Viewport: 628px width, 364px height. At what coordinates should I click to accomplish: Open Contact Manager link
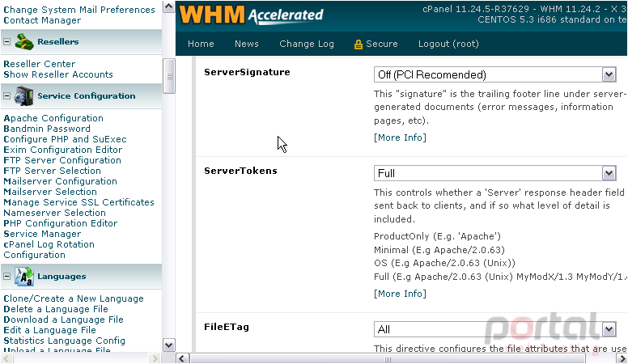(x=42, y=20)
